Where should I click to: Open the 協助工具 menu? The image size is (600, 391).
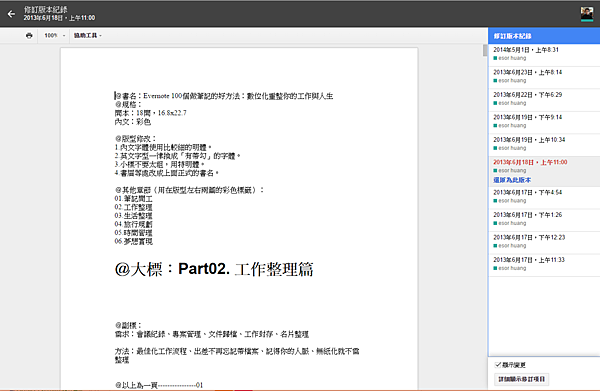point(88,36)
